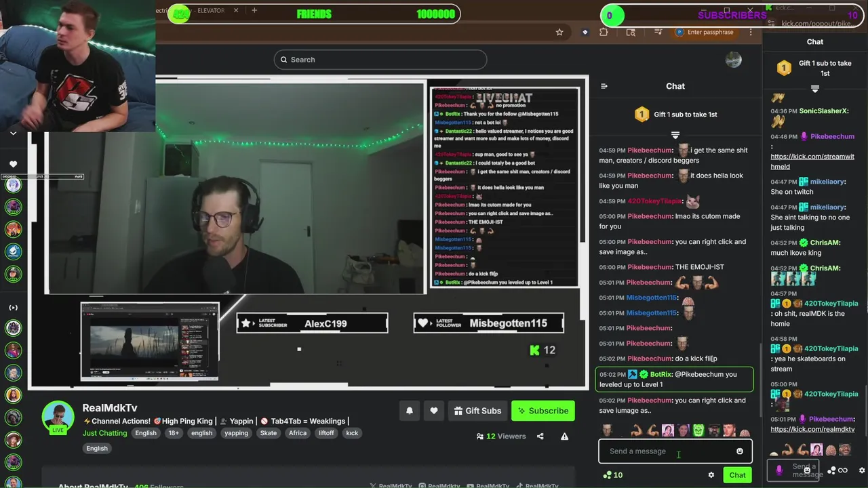Screen dimensions: 868x488
Task: Click the sidebar live broadcast icon
Action: tap(13, 308)
